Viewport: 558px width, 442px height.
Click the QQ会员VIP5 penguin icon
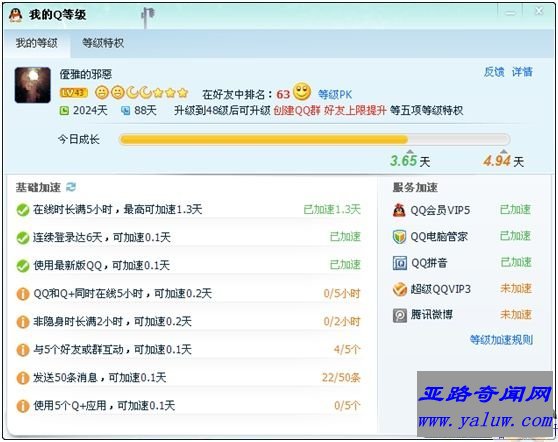tap(399, 210)
